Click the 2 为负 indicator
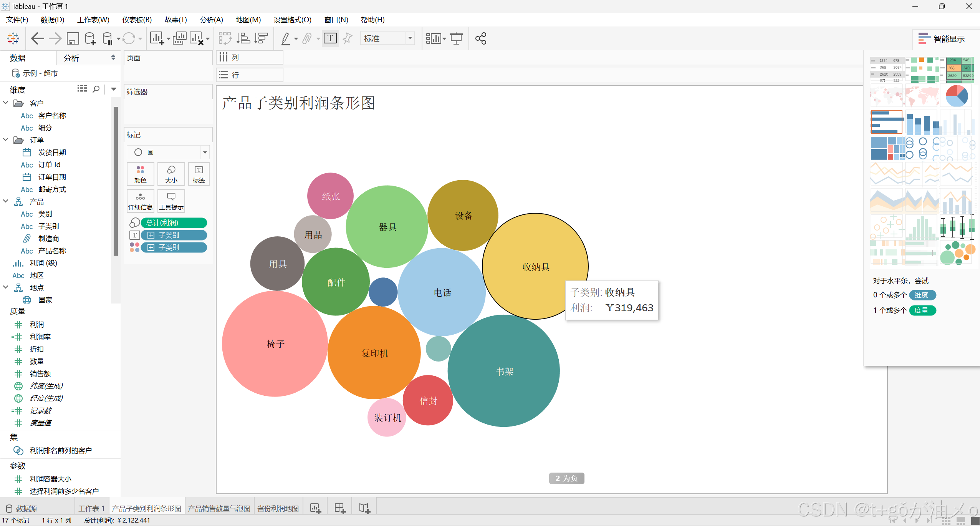Image resolution: width=980 pixels, height=526 pixels. [566, 478]
